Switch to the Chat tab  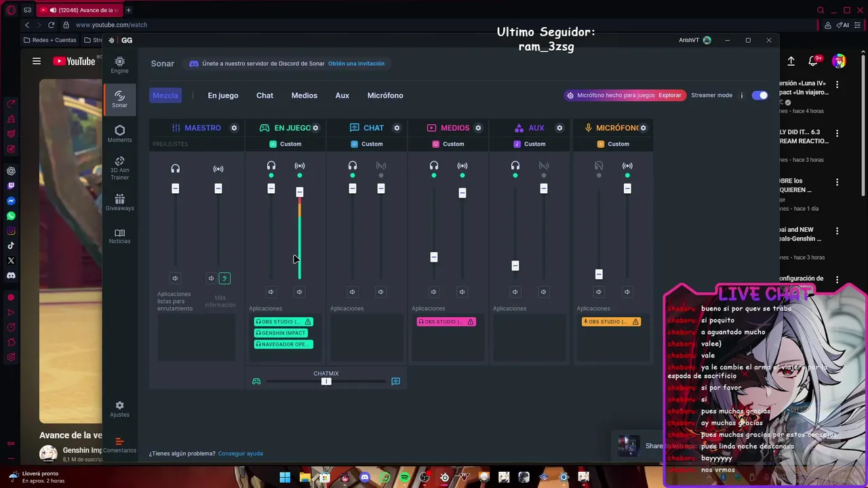[x=264, y=96]
